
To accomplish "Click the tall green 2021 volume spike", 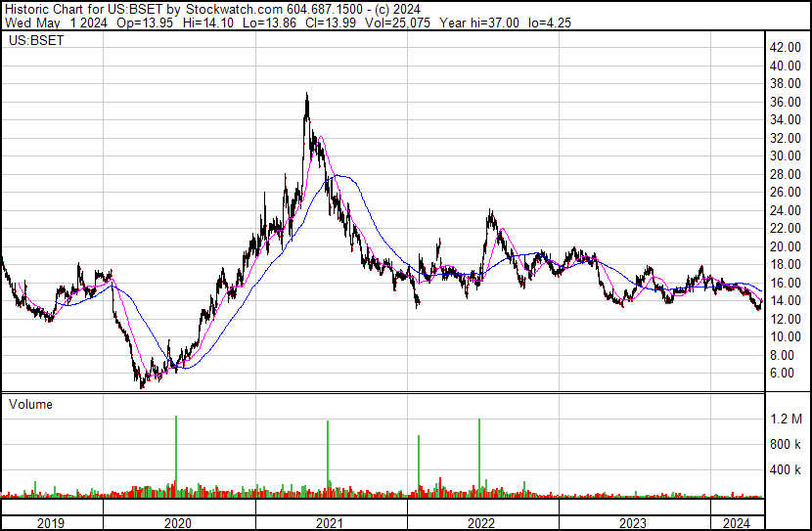I will click(328, 458).
